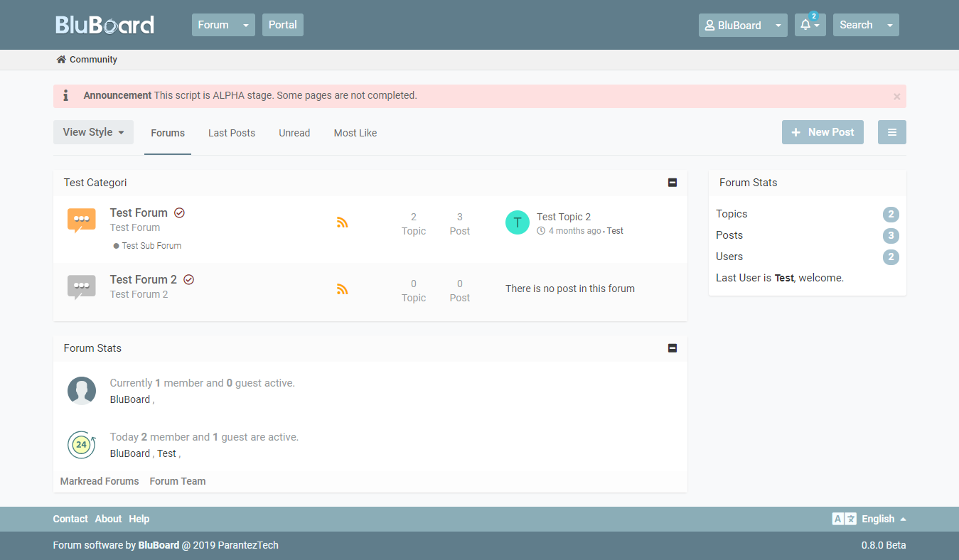Click the teal T avatar of Test Topic 2
This screenshot has height=560, width=959.
click(518, 222)
